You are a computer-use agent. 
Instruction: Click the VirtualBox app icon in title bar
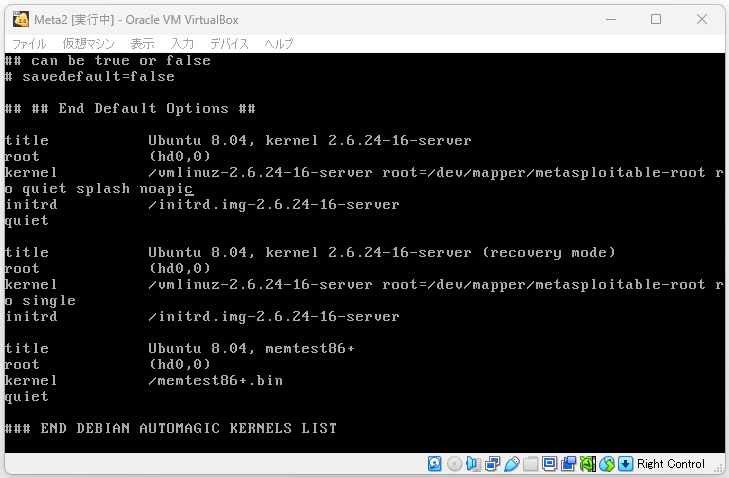point(20,20)
